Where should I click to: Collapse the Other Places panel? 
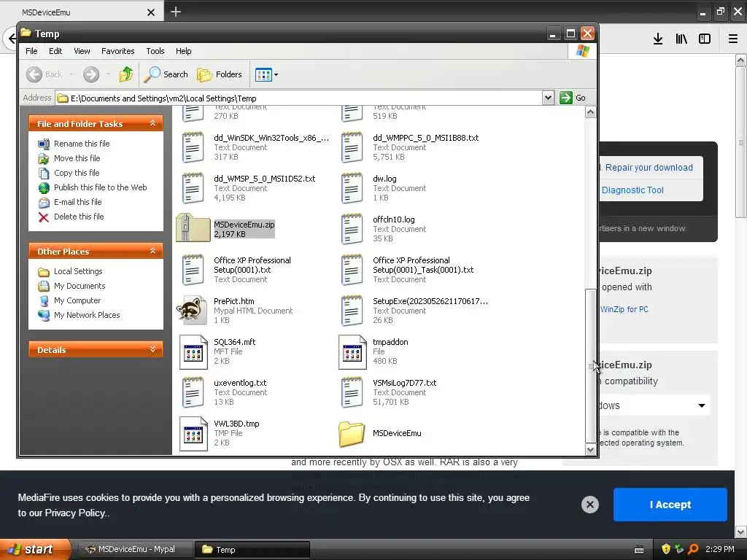click(x=152, y=251)
